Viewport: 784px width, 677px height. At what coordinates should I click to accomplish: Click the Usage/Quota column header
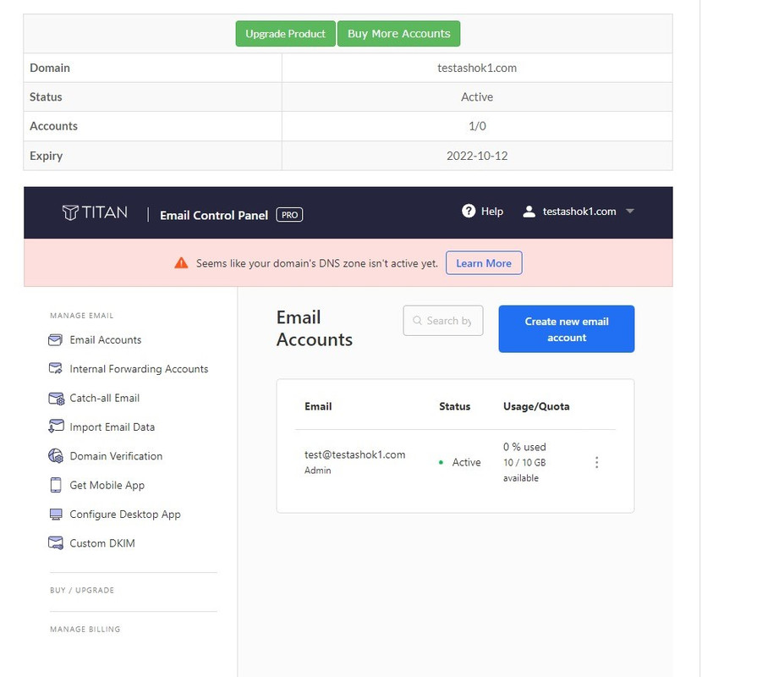click(x=536, y=407)
